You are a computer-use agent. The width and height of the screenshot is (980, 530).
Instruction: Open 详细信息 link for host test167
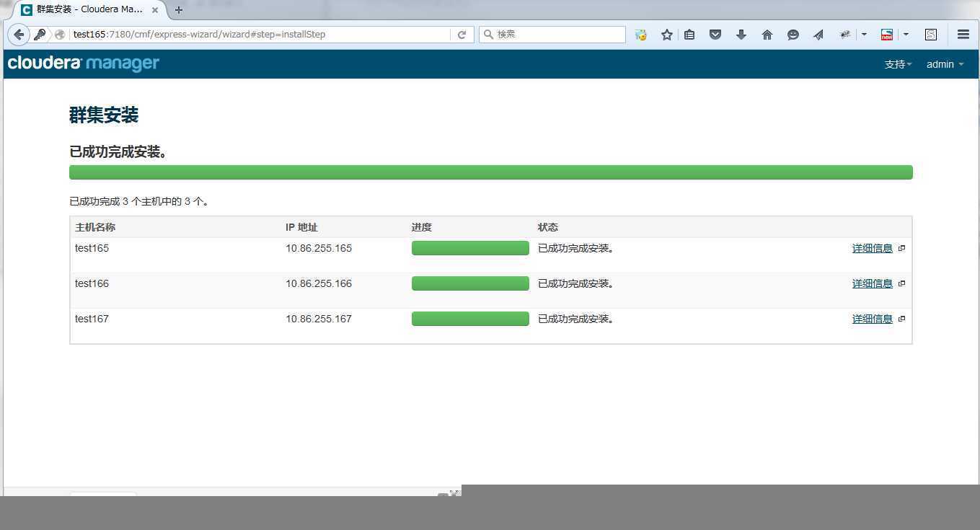(873, 319)
